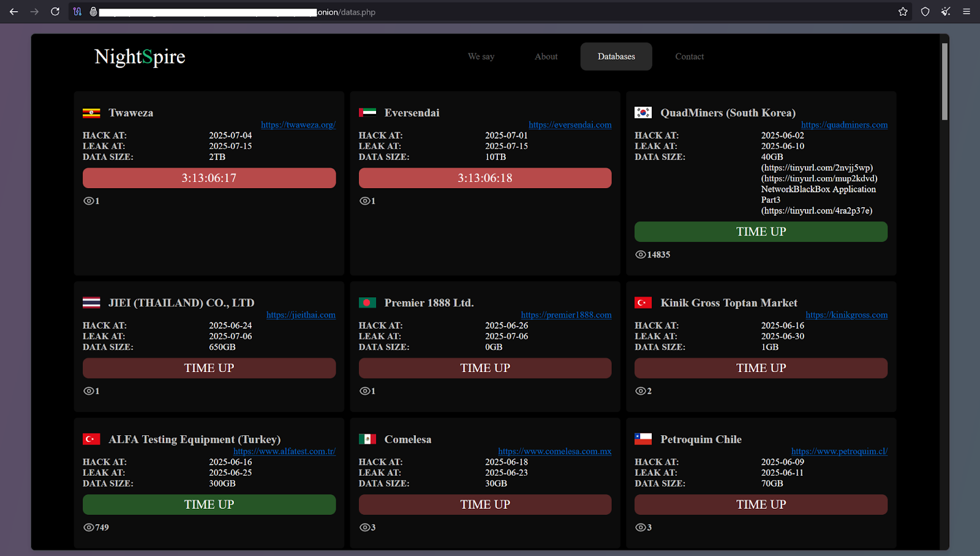Open the premier1888.com link
This screenshot has height=556, width=980.
coord(566,314)
